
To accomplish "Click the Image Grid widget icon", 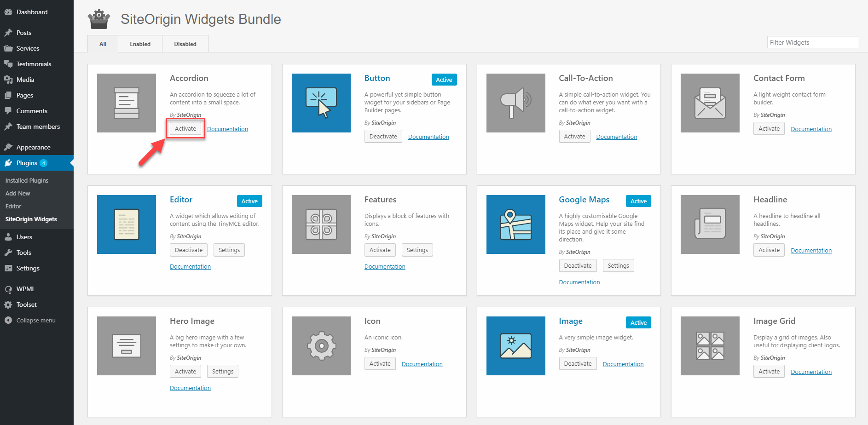I will pos(710,346).
